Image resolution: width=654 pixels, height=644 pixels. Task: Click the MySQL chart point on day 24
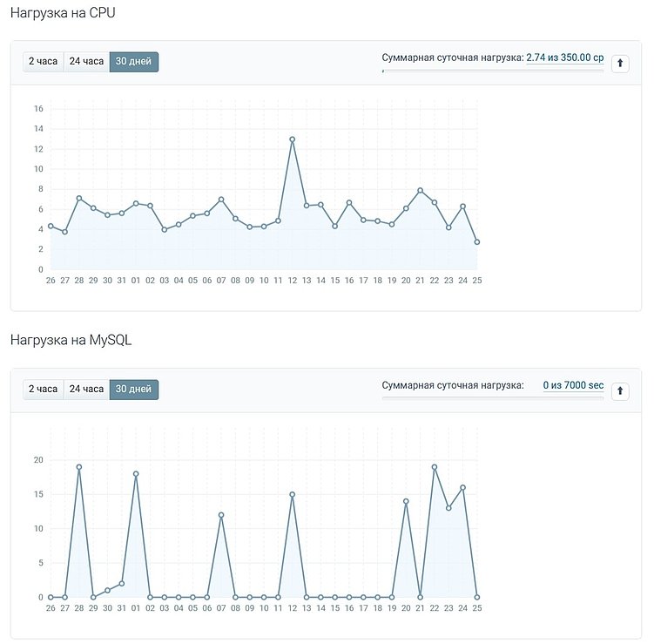462,487
